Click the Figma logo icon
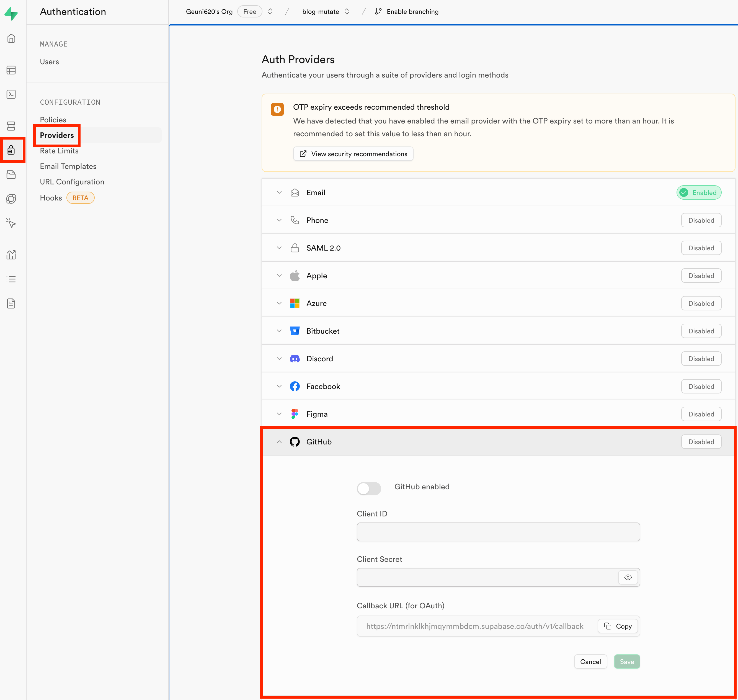Screen dimensions: 738x700 click(295, 414)
